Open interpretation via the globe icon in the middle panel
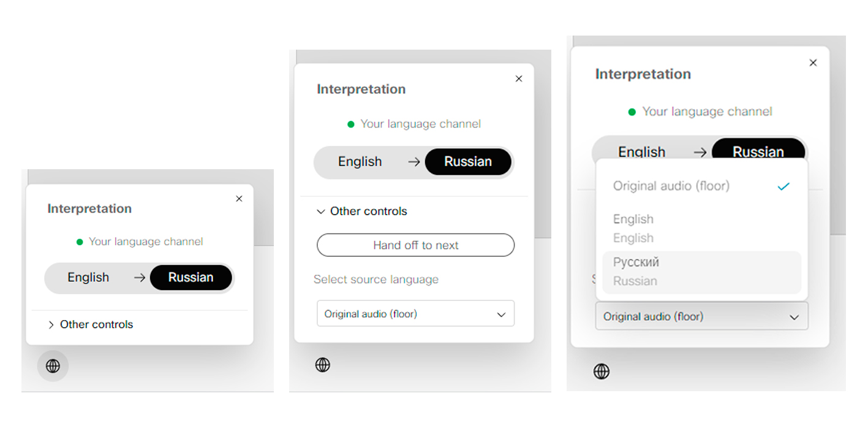This screenshot has height=431, width=868. [x=323, y=365]
